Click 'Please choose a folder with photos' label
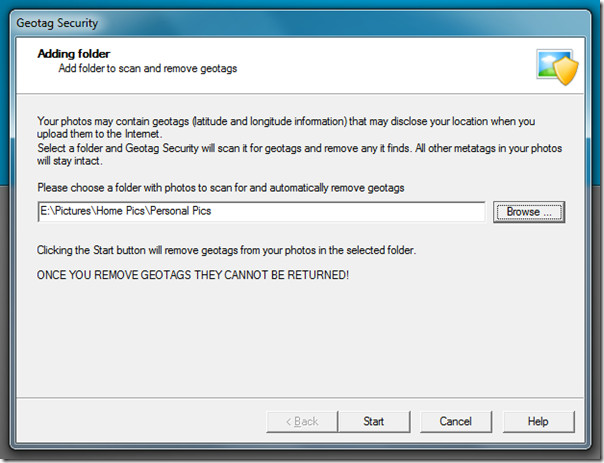The height and width of the screenshot is (463, 604). pos(221,188)
